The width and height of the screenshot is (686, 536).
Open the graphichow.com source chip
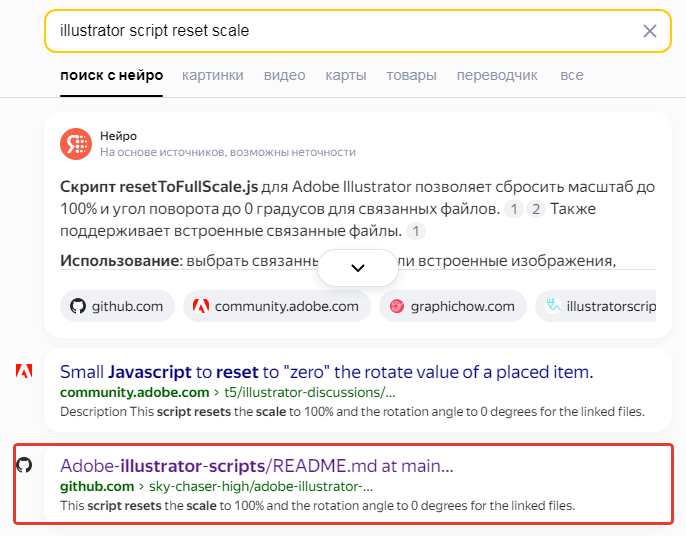(x=453, y=307)
